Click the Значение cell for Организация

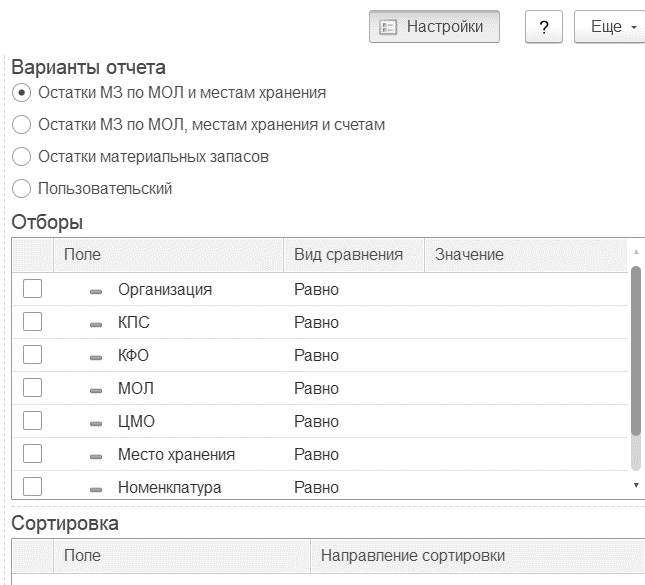[526, 289]
